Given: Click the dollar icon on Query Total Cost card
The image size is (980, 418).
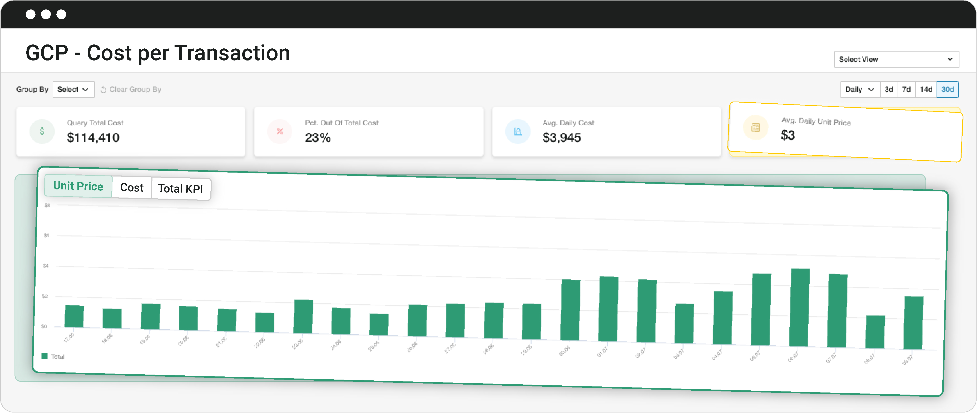Looking at the screenshot, I should 42,132.
